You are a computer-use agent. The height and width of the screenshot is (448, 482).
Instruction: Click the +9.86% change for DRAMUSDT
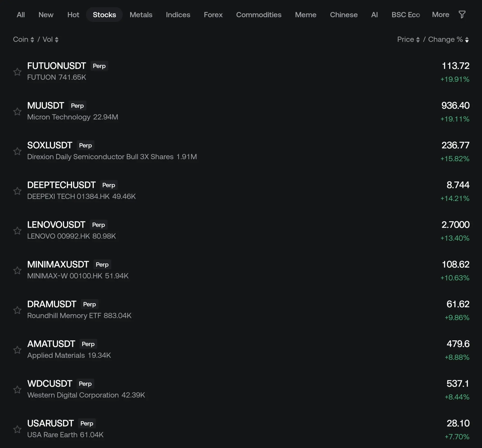(x=457, y=318)
